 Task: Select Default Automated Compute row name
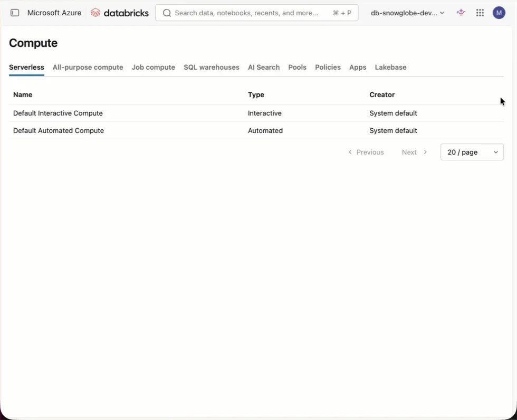[59, 130]
